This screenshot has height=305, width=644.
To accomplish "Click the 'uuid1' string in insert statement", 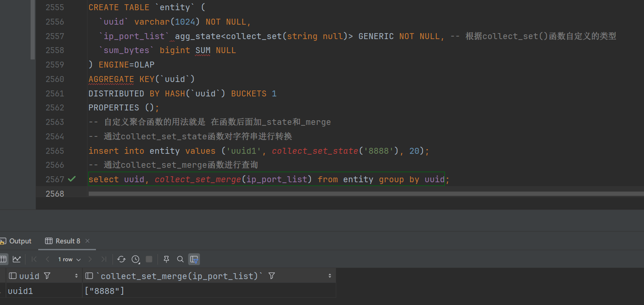I will click(x=244, y=151).
